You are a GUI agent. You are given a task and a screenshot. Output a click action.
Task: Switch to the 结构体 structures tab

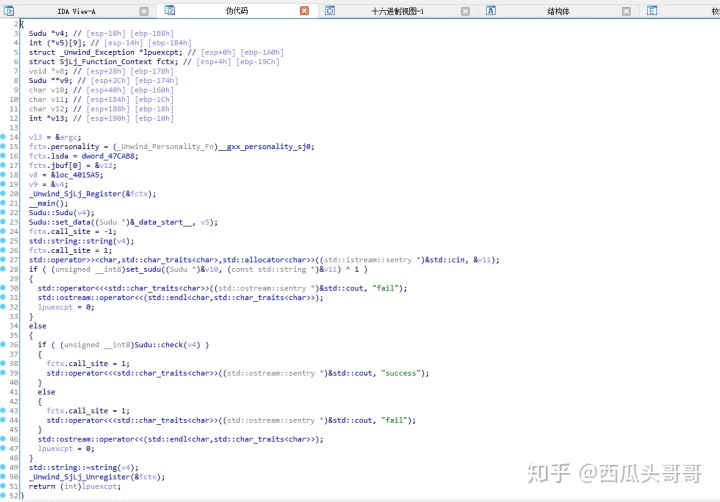[558, 11]
